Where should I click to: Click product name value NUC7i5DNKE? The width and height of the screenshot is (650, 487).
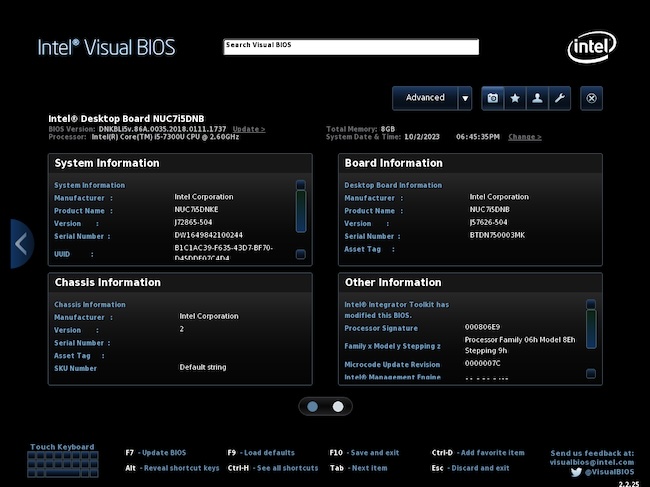196,209
